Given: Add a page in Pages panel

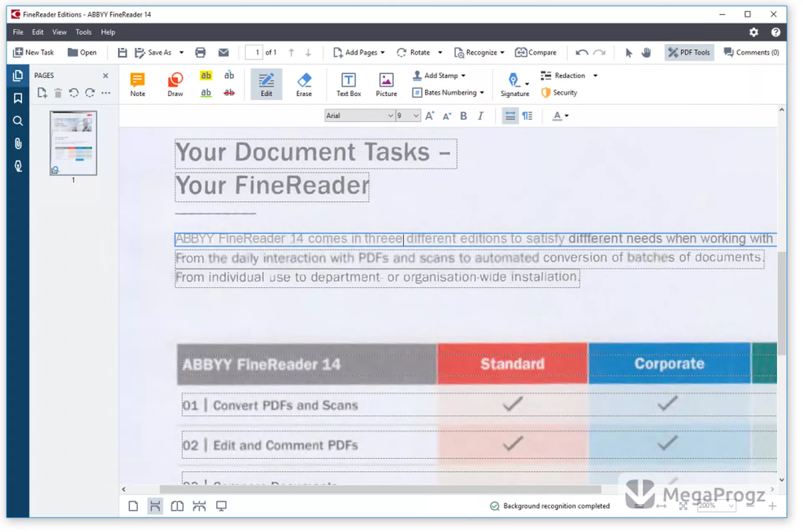Looking at the screenshot, I should pos(42,93).
